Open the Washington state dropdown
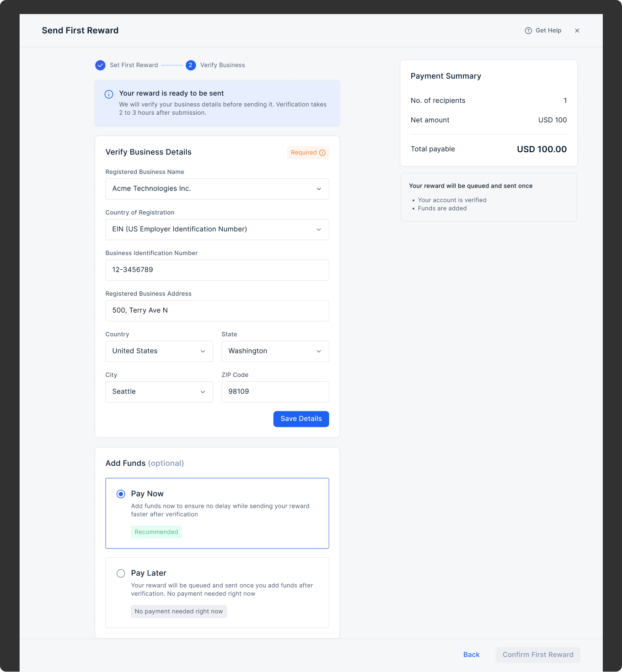622x672 pixels. (275, 351)
